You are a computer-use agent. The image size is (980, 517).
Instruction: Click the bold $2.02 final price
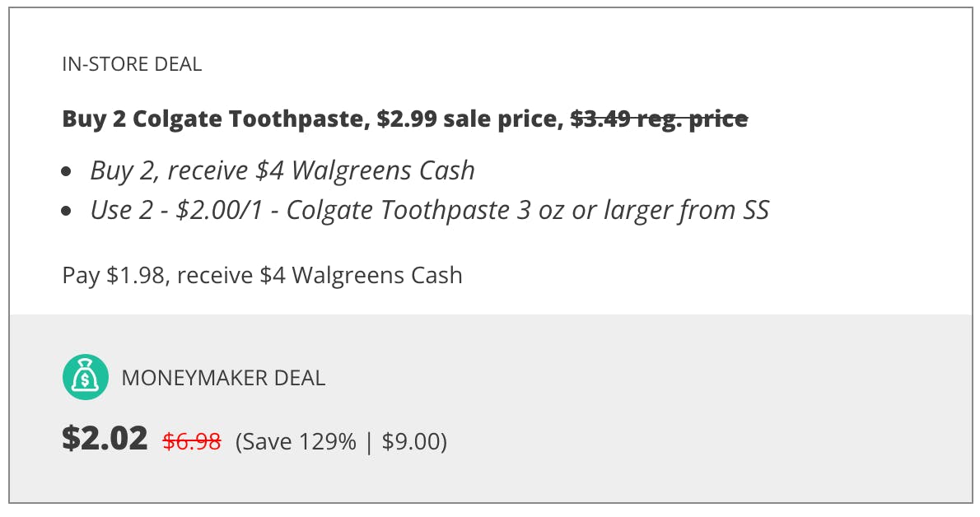tap(105, 439)
